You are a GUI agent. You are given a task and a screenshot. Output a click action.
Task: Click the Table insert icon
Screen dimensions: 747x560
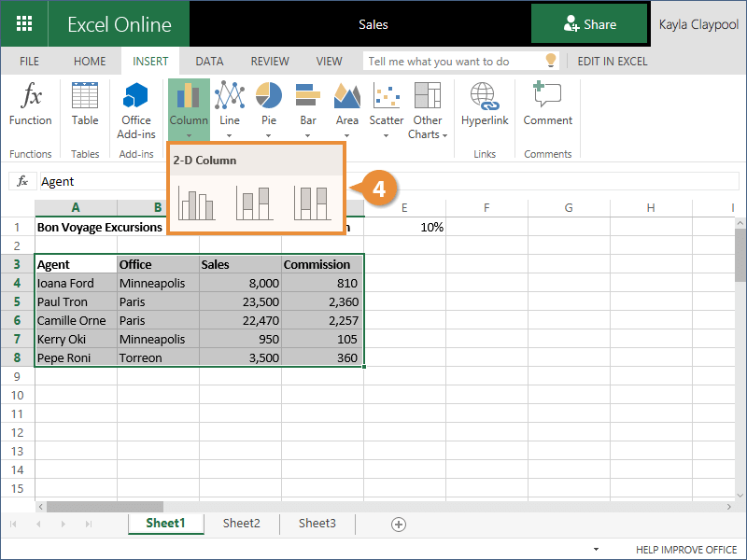coord(85,105)
